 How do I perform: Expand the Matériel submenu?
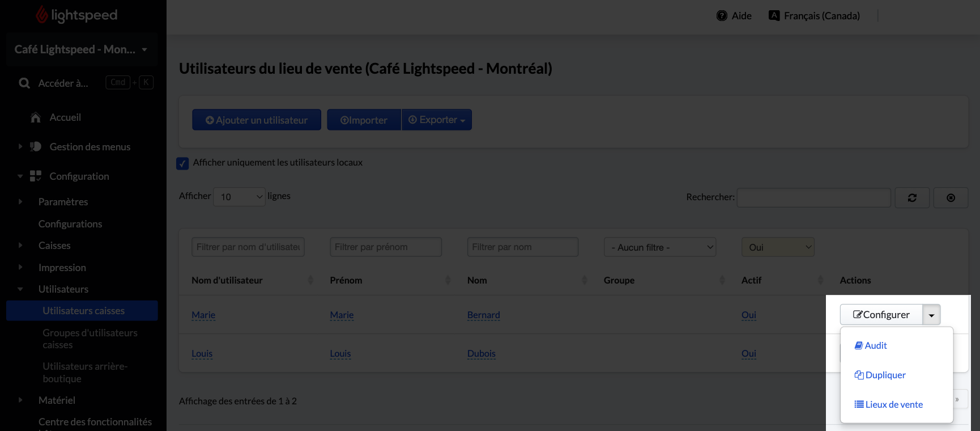pyautogui.click(x=20, y=400)
